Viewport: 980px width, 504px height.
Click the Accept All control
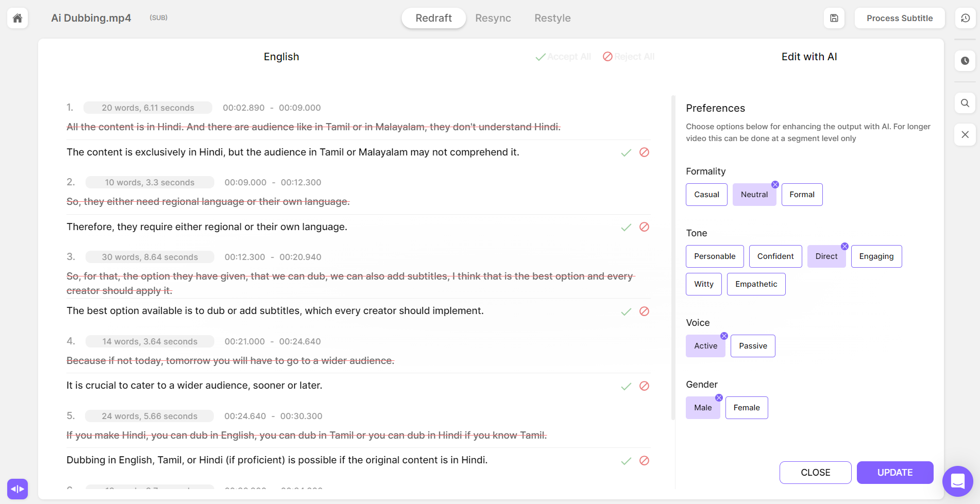pyautogui.click(x=563, y=57)
